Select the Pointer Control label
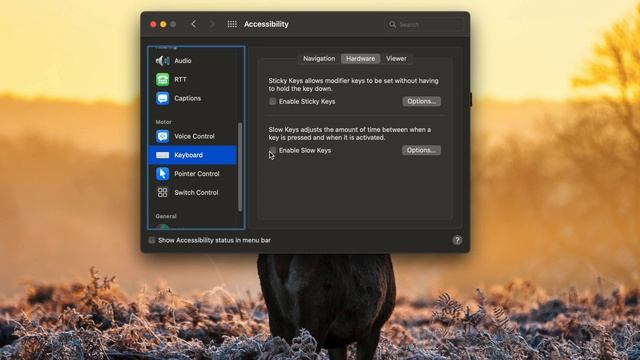This screenshot has width=640, height=360. [197, 174]
